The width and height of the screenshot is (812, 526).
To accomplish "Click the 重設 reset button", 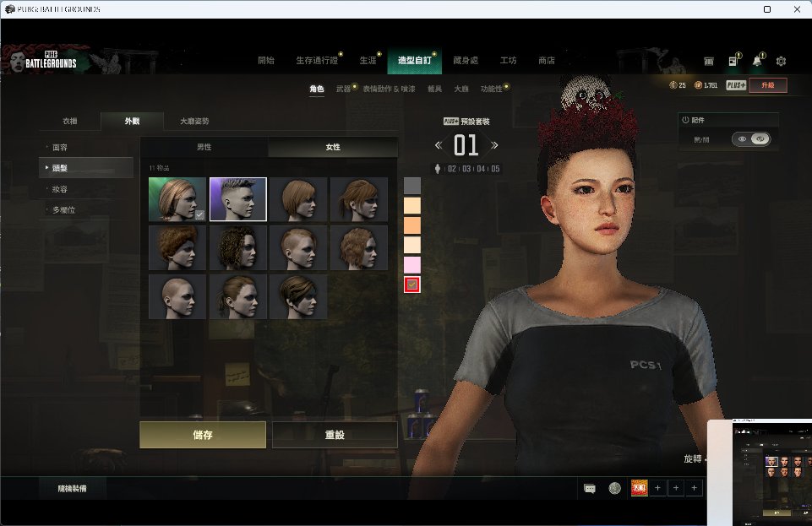I will 335,435.
